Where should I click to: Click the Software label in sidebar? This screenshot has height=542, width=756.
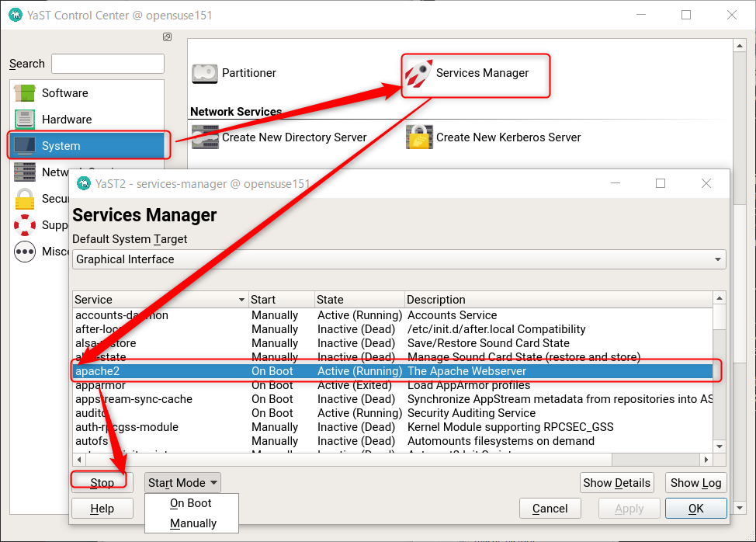[65, 93]
